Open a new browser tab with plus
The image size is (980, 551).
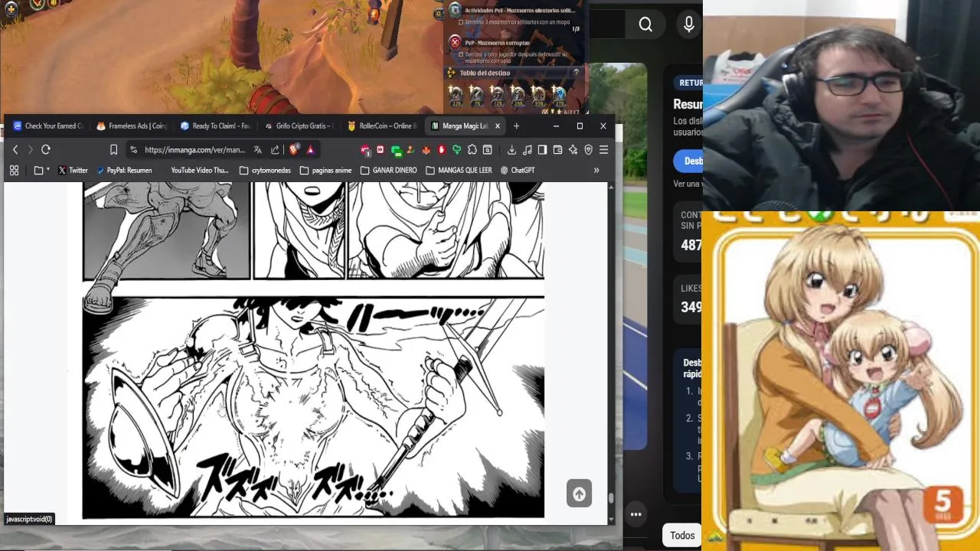[x=516, y=126]
